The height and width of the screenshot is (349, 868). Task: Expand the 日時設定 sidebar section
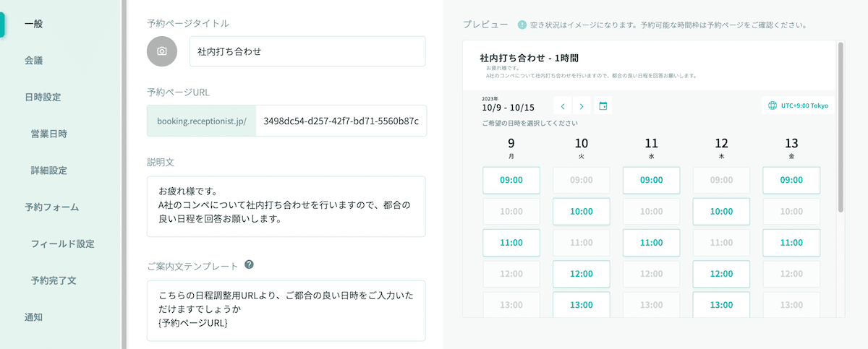click(43, 97)
